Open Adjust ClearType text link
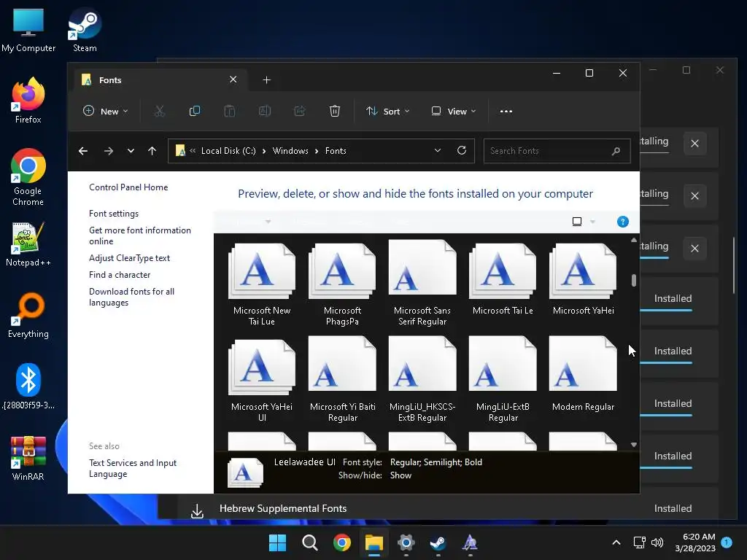 pyautogui.click(x=129, y=258)
